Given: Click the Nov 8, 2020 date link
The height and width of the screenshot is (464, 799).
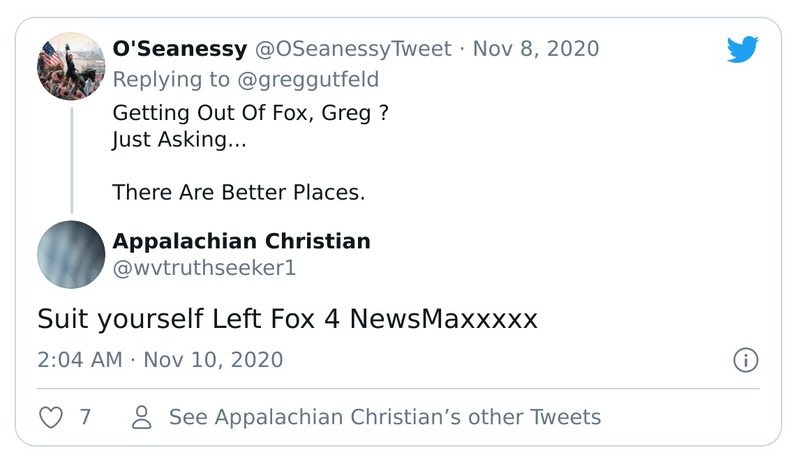Looking at the screenshot, I should click(x=536, y=48).
